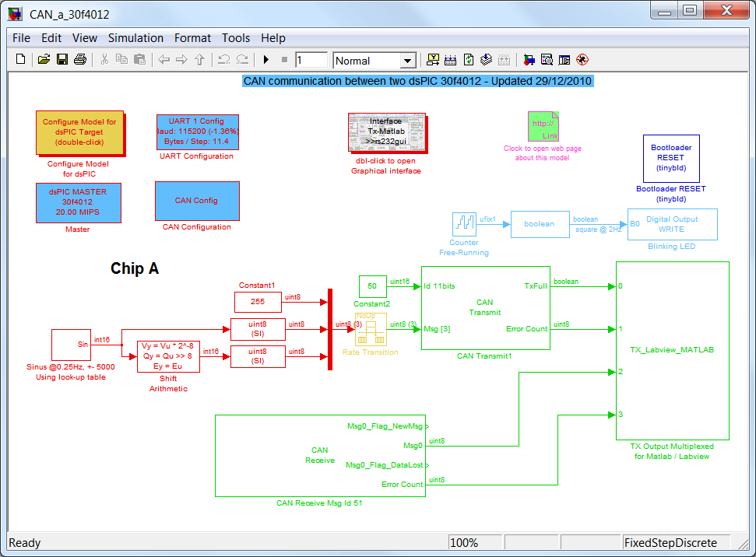Open the Tools menu

tap(236, 38)
